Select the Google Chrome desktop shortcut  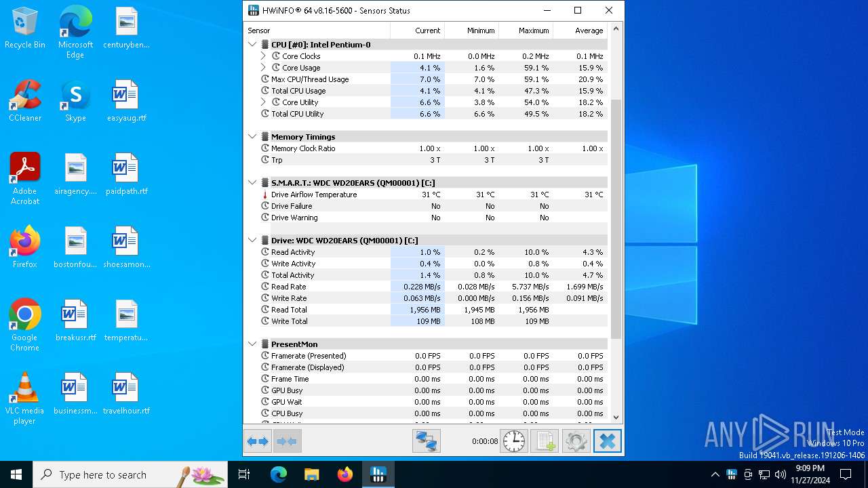click(x=25, y=325)
